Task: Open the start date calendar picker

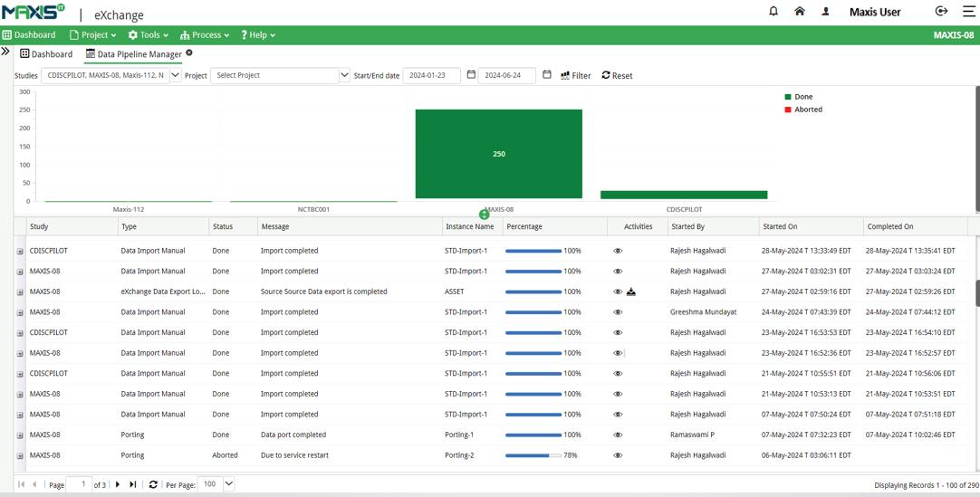Action: [x=471, y=75]
